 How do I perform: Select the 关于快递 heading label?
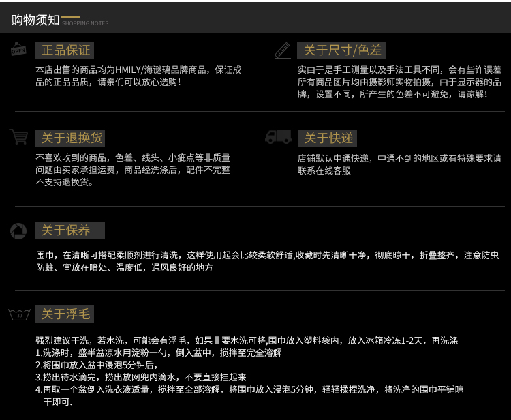(328, 138)
